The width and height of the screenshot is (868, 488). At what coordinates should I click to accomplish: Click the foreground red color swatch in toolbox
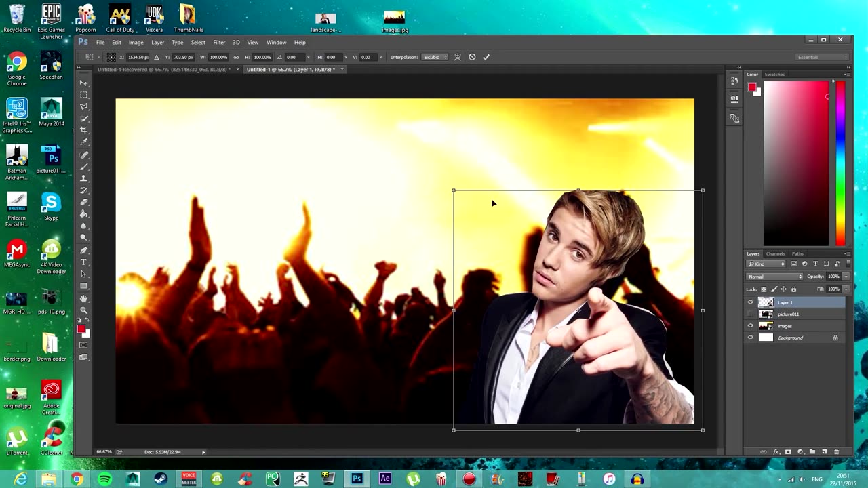pyautogui.click(x=81, y=329)
